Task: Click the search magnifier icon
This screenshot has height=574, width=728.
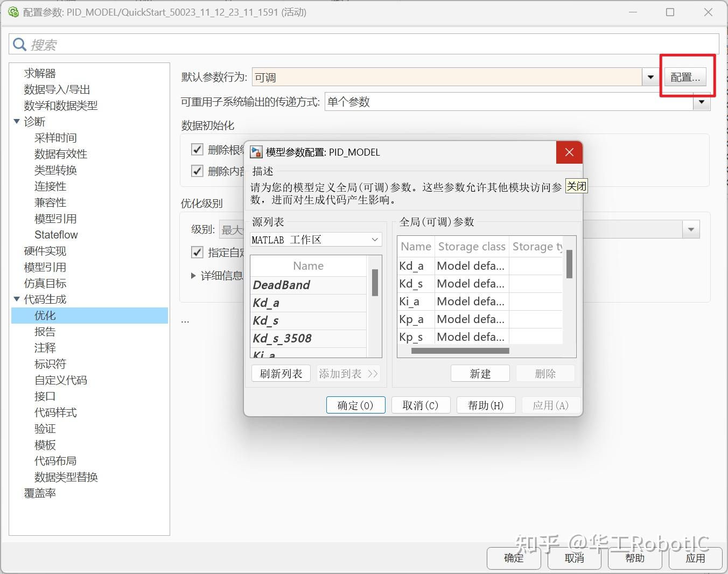Action: 19,44
